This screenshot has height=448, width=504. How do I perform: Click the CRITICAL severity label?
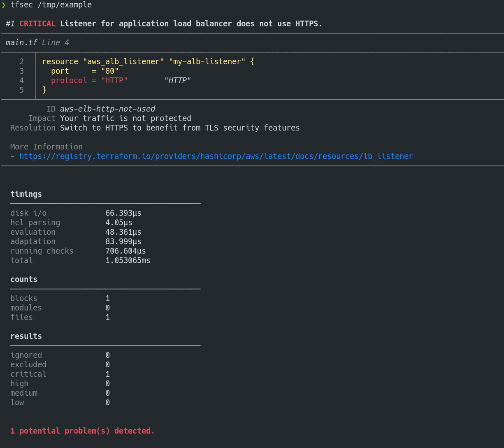coord(37,23)
